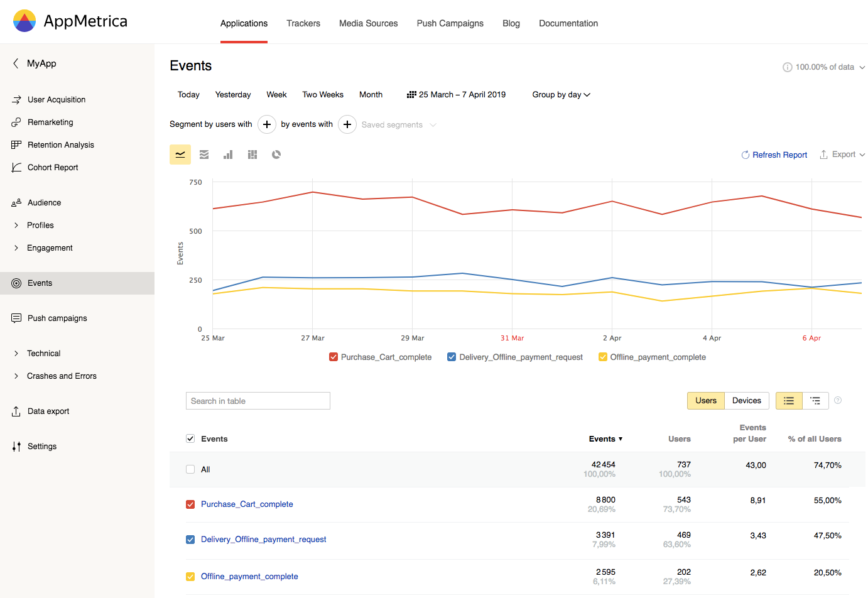This screenshot has width=868, height=598.
Task: Switch to the stacked area chart icon
Action: point(204,155)
